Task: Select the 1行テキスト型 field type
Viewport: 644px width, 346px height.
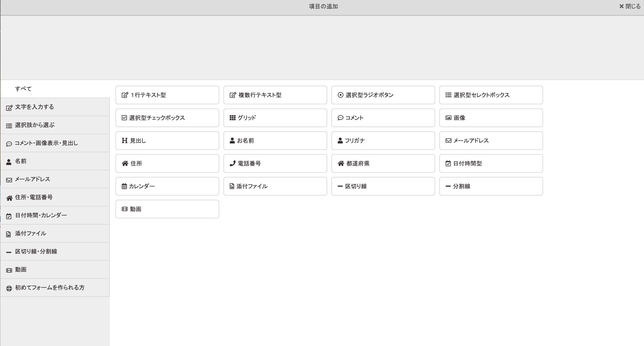Action: 167,95
